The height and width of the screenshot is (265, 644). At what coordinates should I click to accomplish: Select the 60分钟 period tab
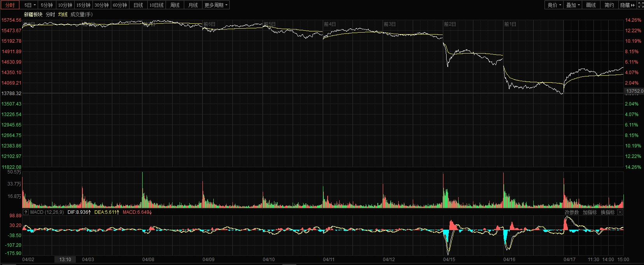click(x=120, y=5)
